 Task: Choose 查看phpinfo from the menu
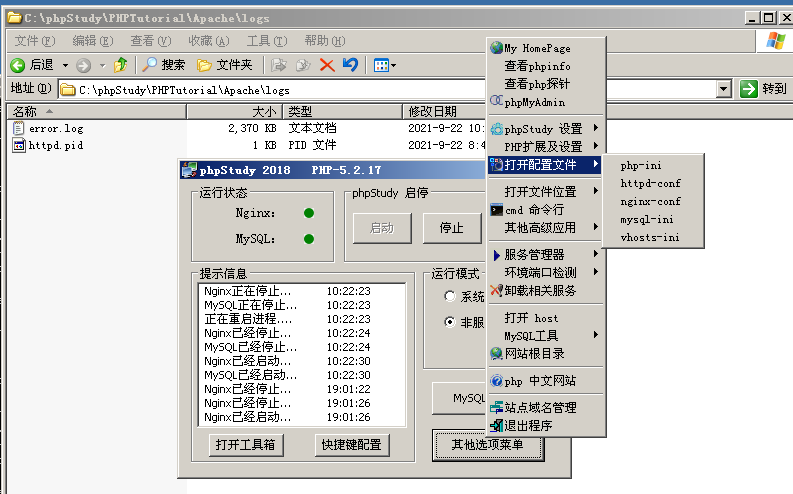click(x=546, y=66)
